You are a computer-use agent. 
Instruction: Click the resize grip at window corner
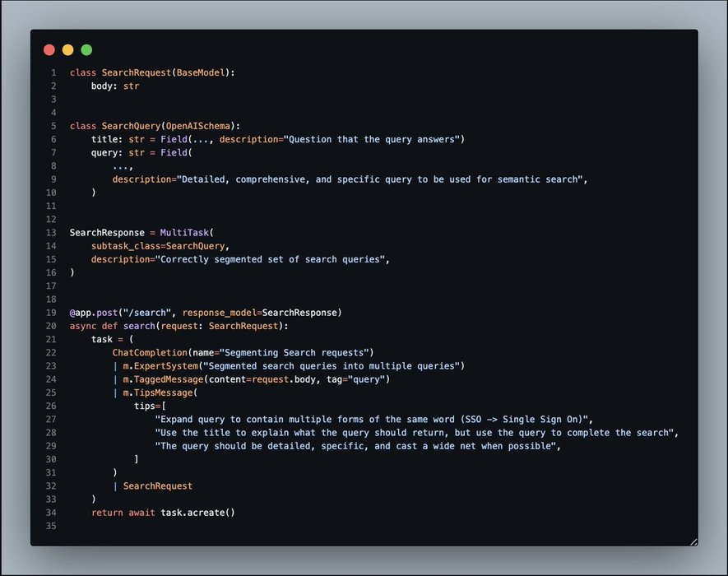[693, 541]
